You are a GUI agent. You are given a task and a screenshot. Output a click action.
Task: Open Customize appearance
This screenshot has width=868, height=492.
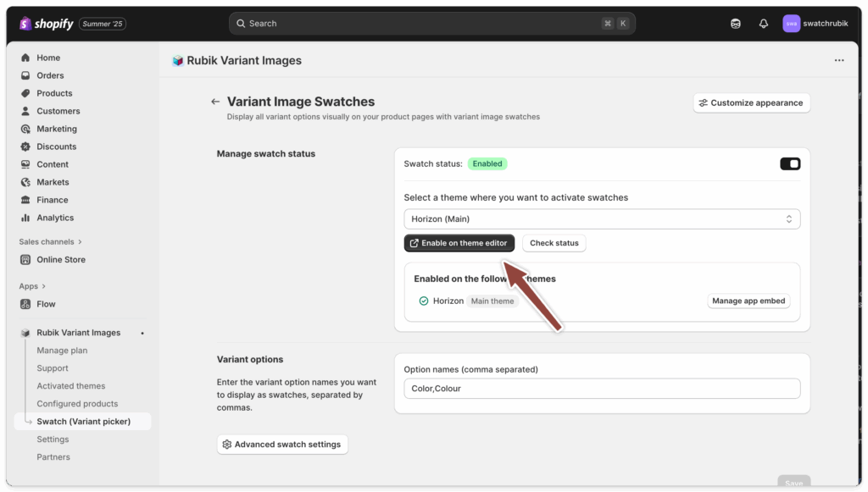click(751, 102)
